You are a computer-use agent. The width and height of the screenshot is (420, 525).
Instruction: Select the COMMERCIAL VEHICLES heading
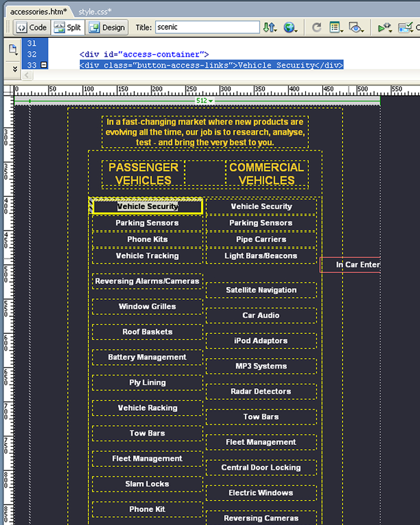[267, 174]
